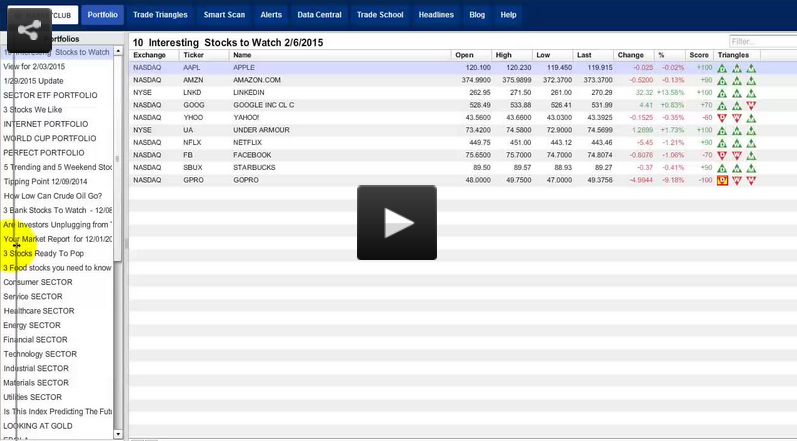This screenshot has width=797, height=441.
Task: Open the Blog tab
Action: click(477, 15)
